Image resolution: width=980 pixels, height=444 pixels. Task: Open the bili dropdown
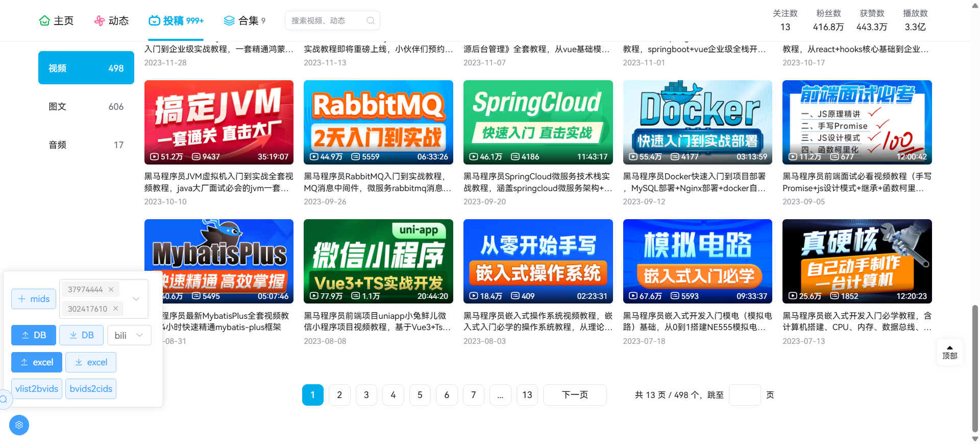click(x=129, y=335)
